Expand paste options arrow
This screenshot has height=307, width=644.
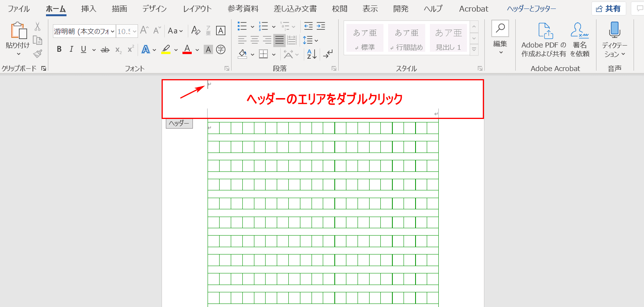[x=18, y=54]
